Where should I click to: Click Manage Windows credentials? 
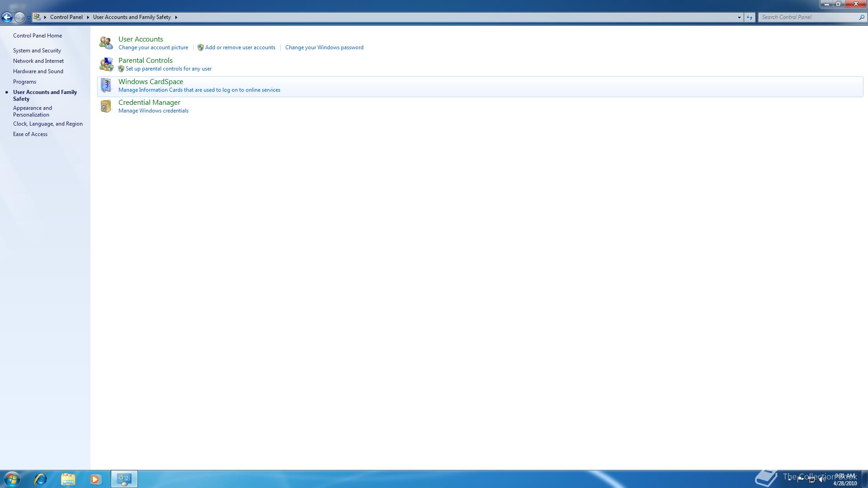(153, 111)
